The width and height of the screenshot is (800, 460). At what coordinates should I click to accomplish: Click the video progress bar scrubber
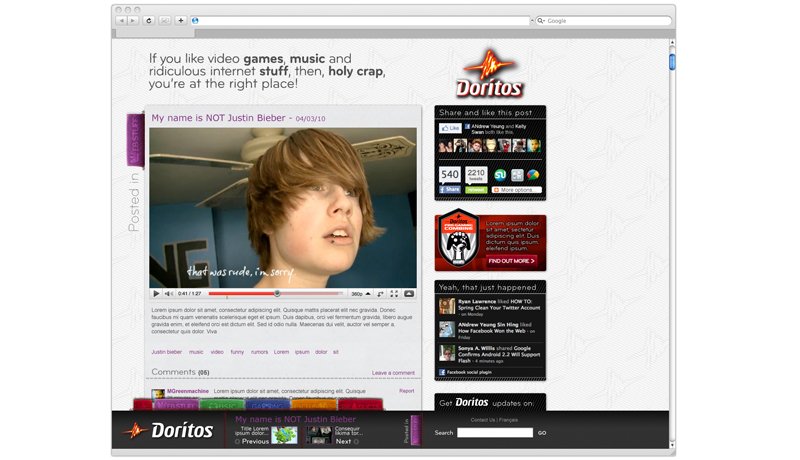(x=277, y=294)
